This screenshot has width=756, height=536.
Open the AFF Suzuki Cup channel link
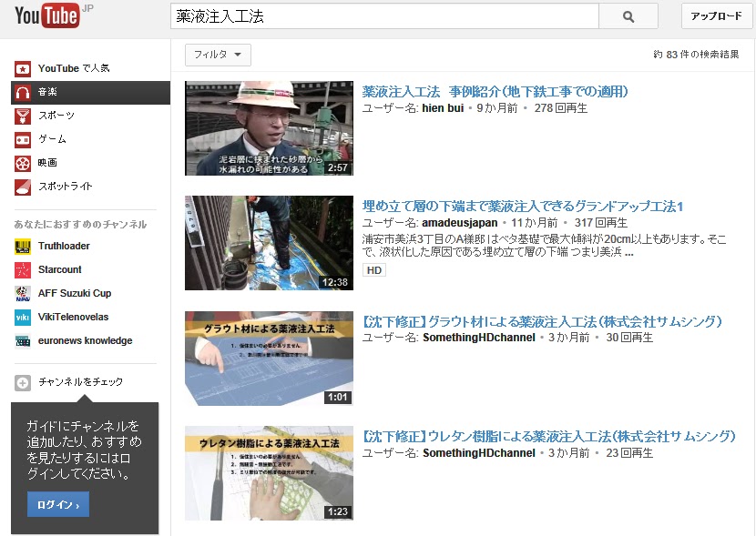75,293
